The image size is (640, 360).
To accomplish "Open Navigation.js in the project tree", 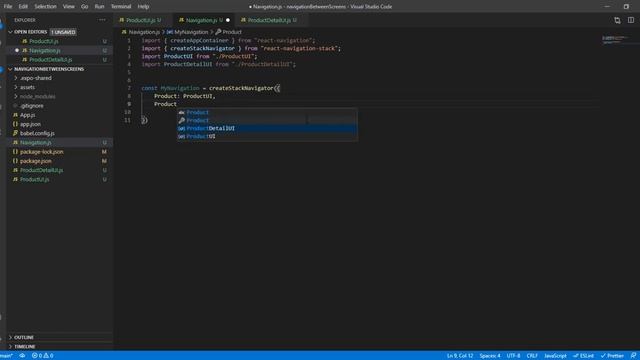I will coord(36,142).
